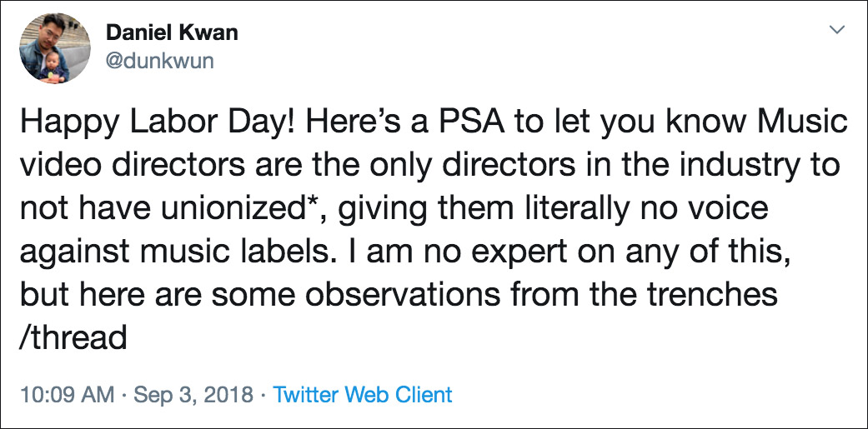868x429 pixels.
Task: Click the Daniel Kwan display name
Action: point(172,32)
